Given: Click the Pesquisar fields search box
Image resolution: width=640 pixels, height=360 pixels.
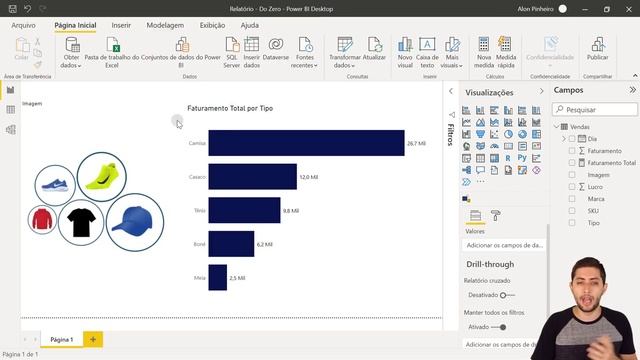Looking at the screenshot, I should pyautogui.click(x=595, y=109).
